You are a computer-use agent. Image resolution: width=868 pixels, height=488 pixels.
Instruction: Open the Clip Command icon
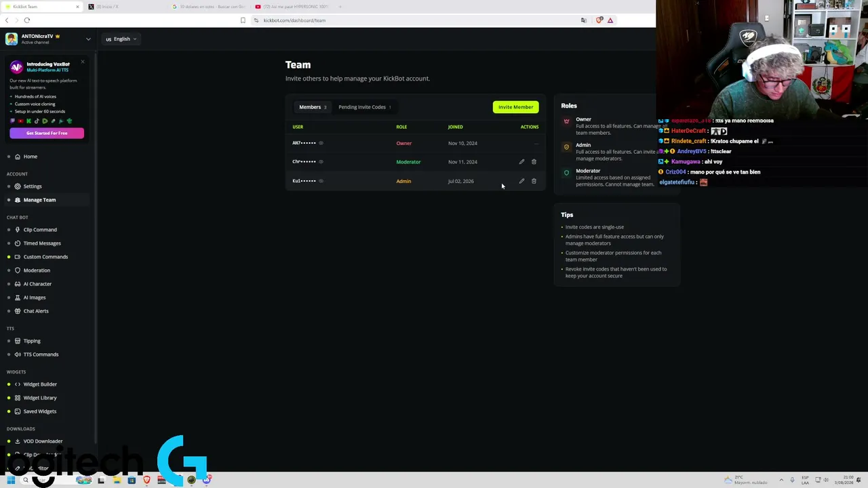point(18,230)
